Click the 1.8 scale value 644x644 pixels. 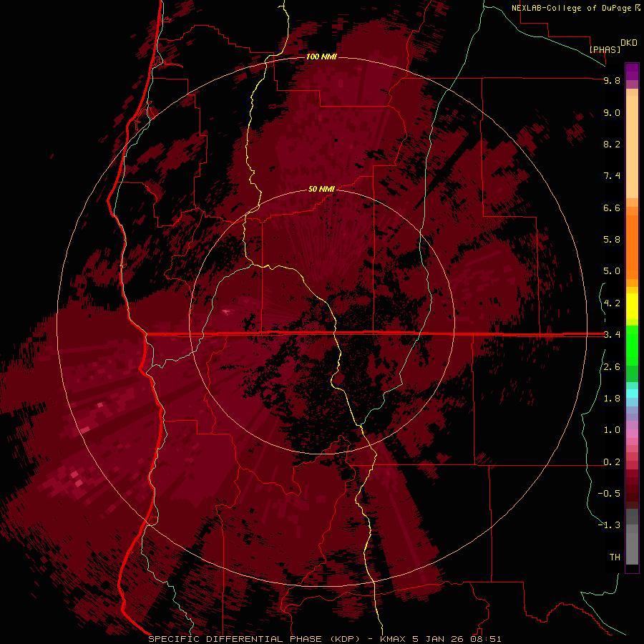[612, 399]
